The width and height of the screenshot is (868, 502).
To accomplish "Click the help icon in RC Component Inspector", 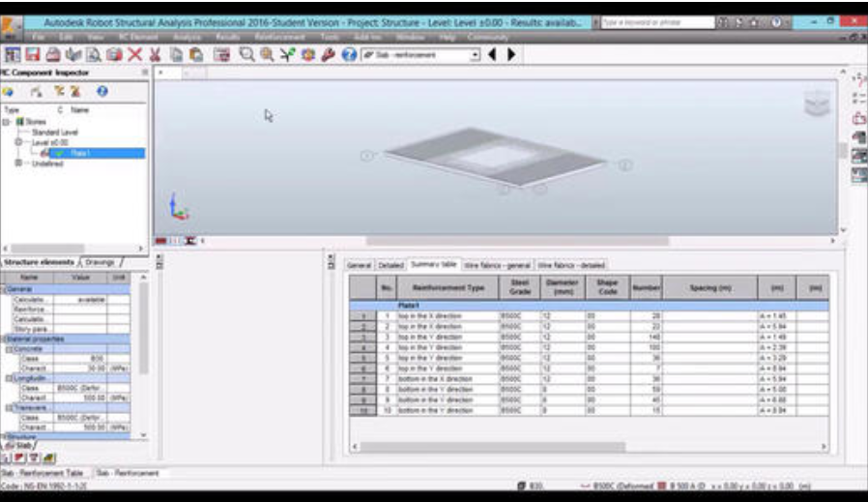I will (101, 92).
